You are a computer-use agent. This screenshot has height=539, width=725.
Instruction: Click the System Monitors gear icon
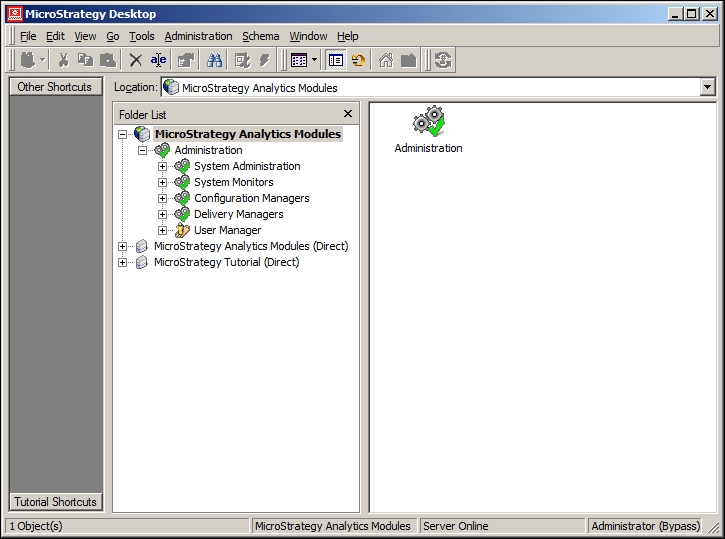click(182, 182)
